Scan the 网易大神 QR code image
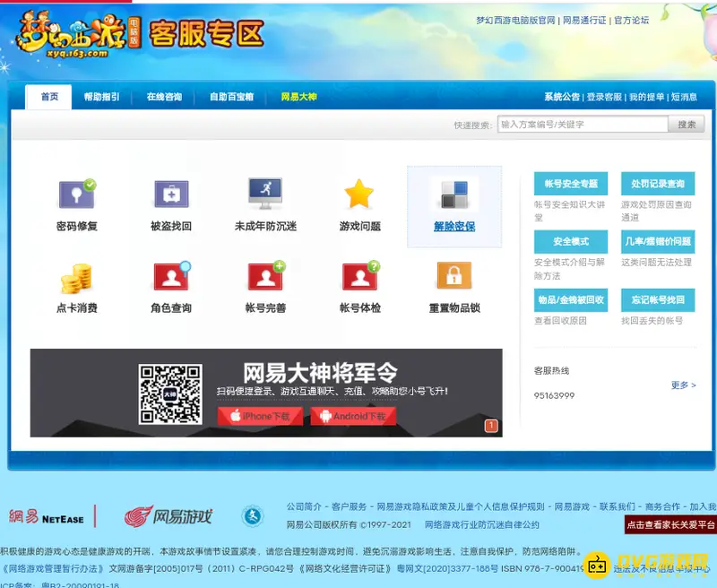 pos(170,393)
